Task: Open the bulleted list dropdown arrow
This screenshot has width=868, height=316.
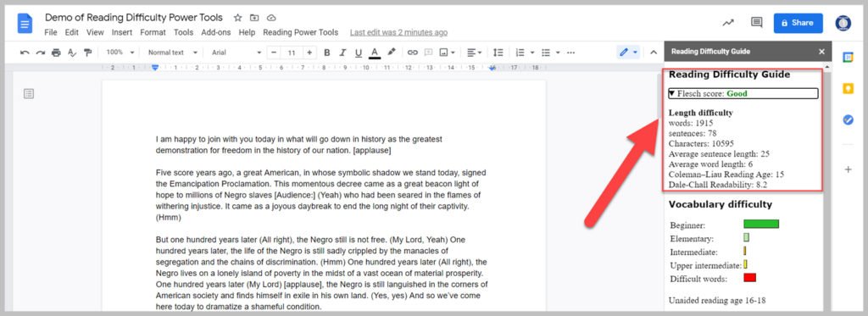Action: (558, 53)
